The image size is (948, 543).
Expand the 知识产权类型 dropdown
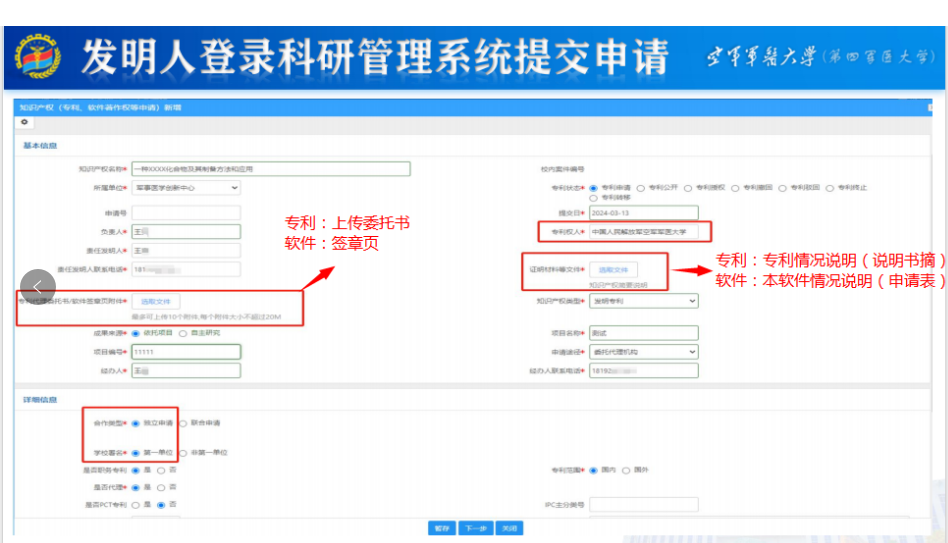[x=643, y=301]
